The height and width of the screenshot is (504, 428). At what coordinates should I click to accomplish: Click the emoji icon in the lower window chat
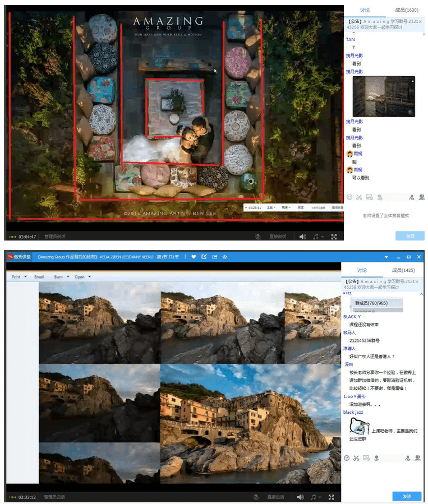click(x=347, y=458)
